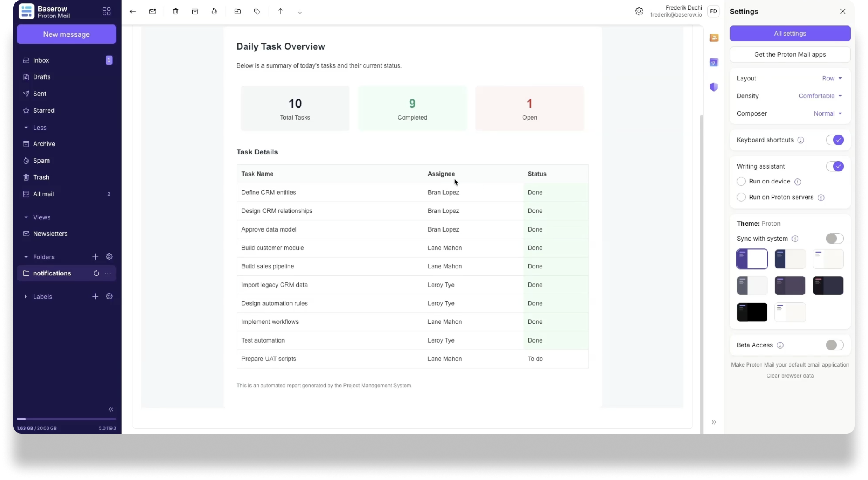Collapse the left sidebar double chevron

(x=111, y=409)
